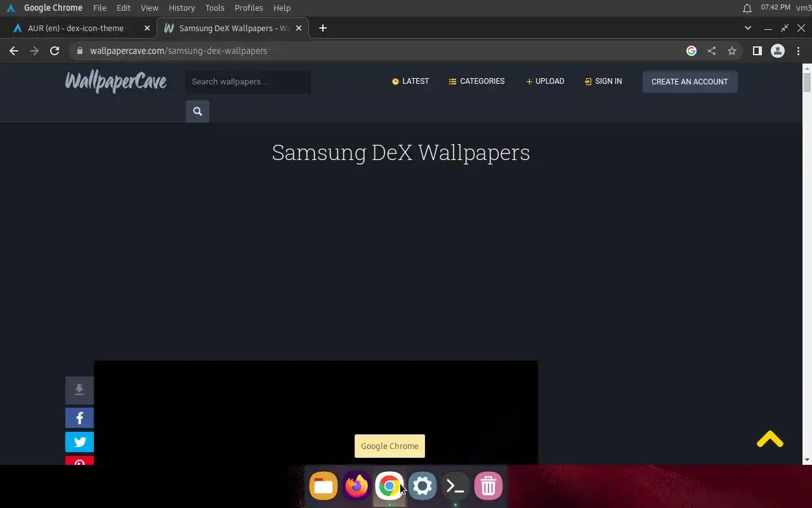
Task: Click the forward navigation arrow
Action: 34,51
